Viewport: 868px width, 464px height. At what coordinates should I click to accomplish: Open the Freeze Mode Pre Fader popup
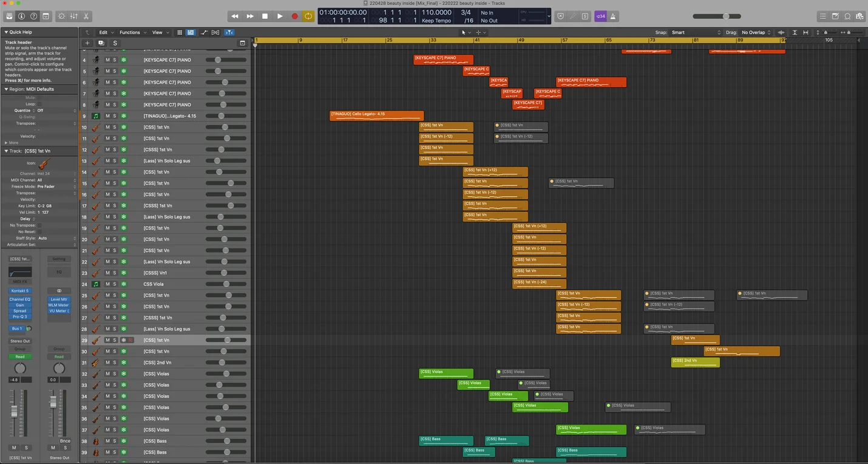56,186
